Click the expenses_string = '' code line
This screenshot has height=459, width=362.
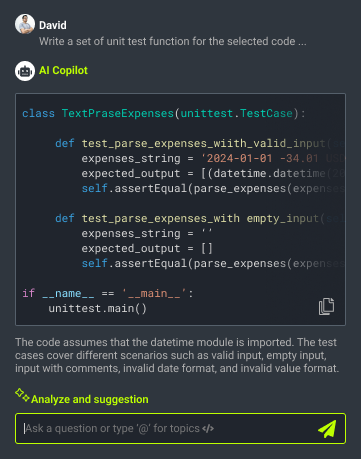(147, 233)
